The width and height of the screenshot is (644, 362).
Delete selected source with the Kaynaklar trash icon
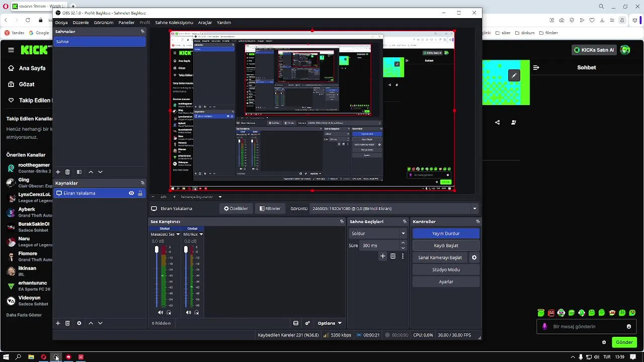[x=67, y=323]
